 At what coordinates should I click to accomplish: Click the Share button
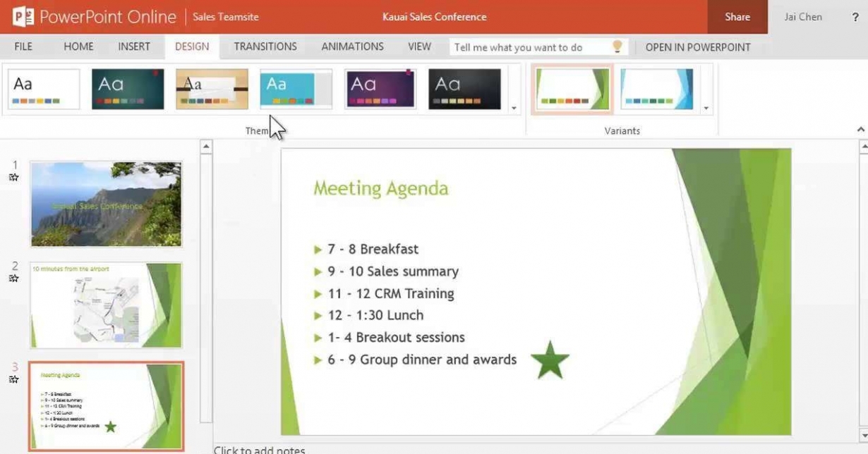[x=737, y=17]
